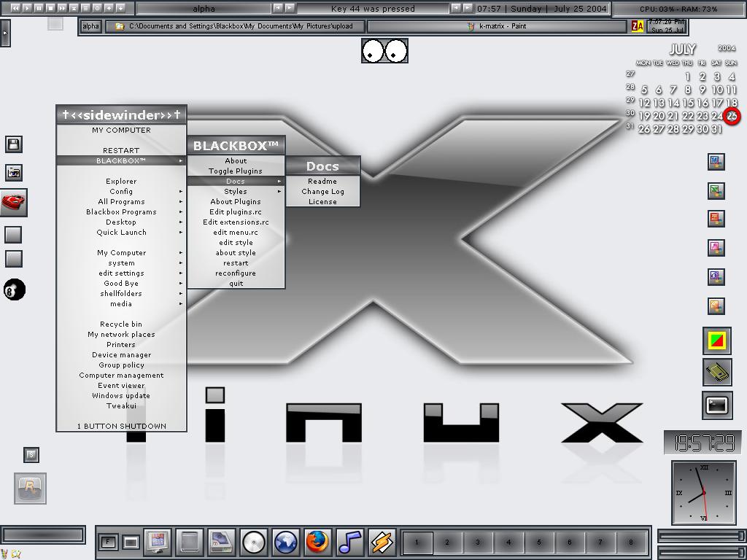This screenshot has width=747, height=560.
Task: Click the play button in top toolbar
Action: pyautogui.click(x=27, y=7)
